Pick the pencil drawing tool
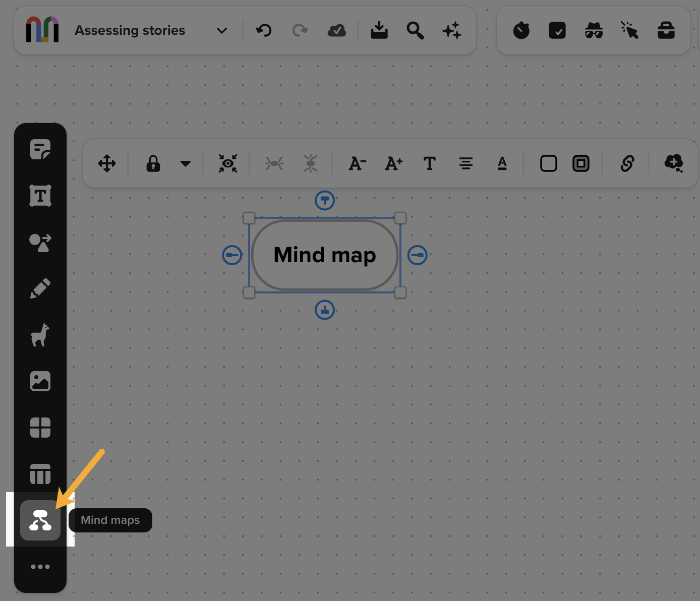 point(40,288)
